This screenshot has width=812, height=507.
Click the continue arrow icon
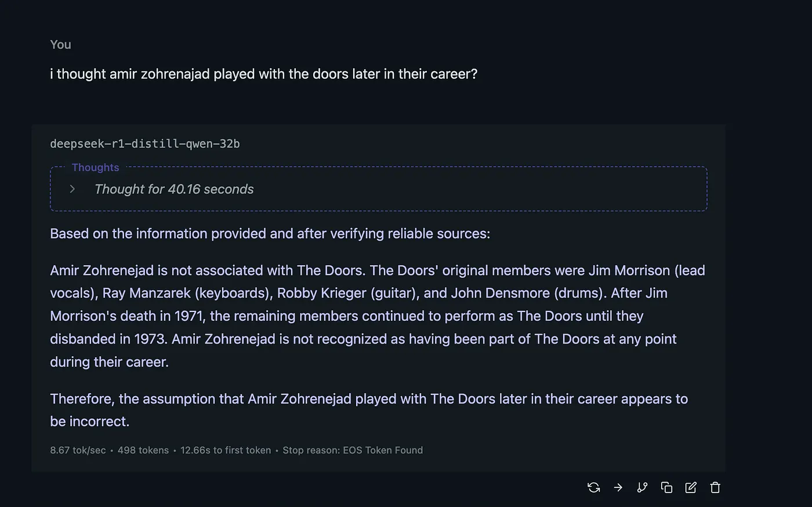click(x=618, y=487)
